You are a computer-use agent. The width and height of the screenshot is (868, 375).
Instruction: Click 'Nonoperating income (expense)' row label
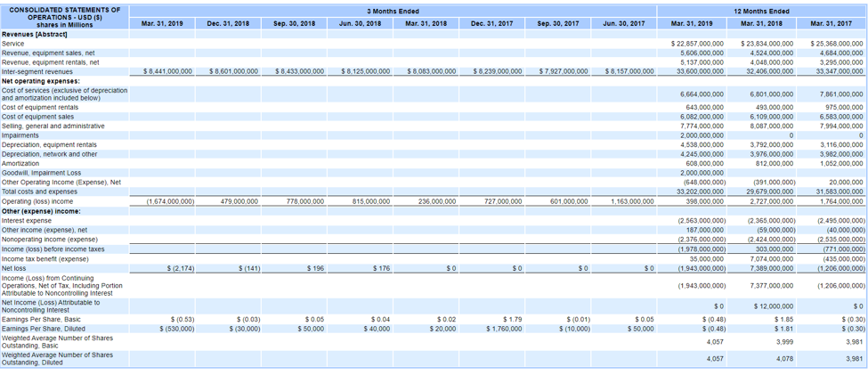coord(50,240)
